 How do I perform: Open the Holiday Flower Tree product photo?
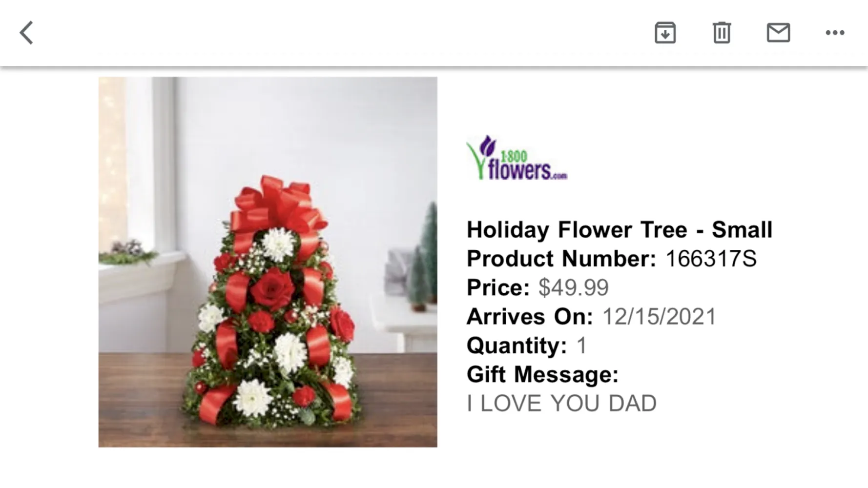click(x=268, y=262)
